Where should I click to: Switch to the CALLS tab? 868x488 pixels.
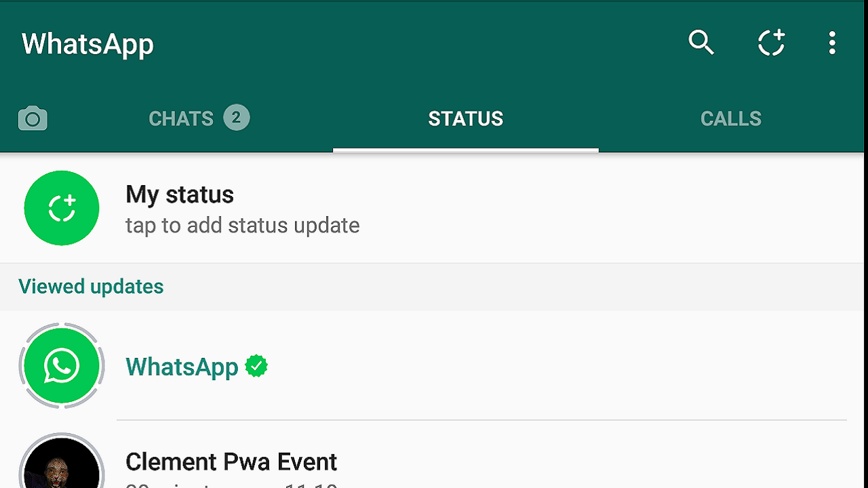coord(731,119)
